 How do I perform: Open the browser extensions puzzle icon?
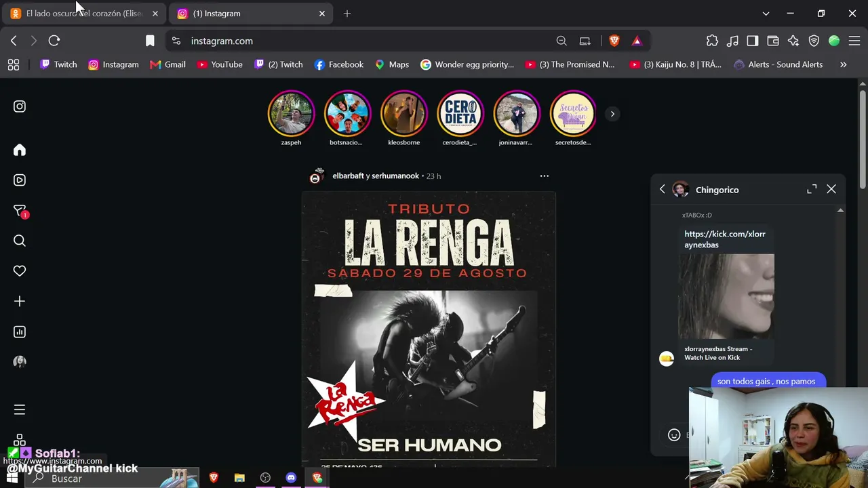point(712,41)
